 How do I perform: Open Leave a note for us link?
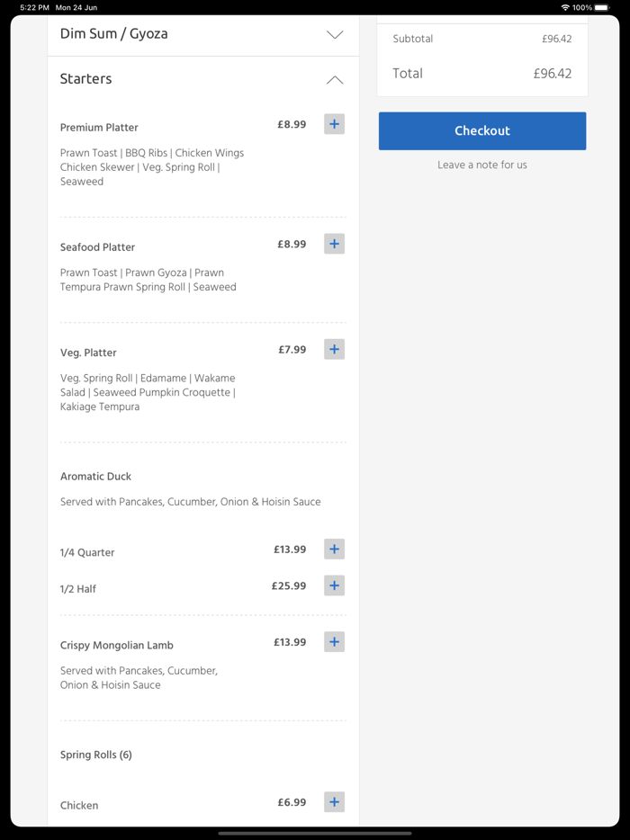point(482,165)
